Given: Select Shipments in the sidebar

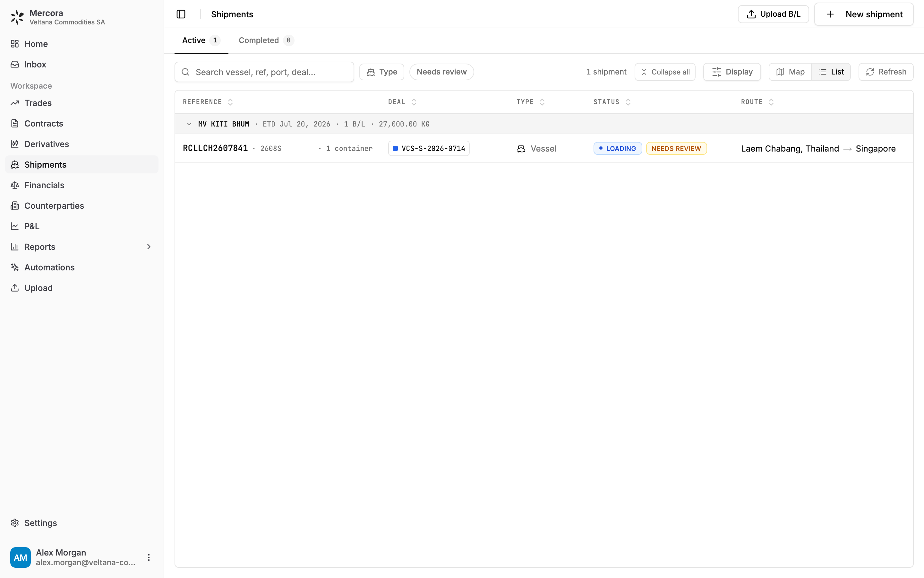Looking at the screenshot, I should point(82,165).
